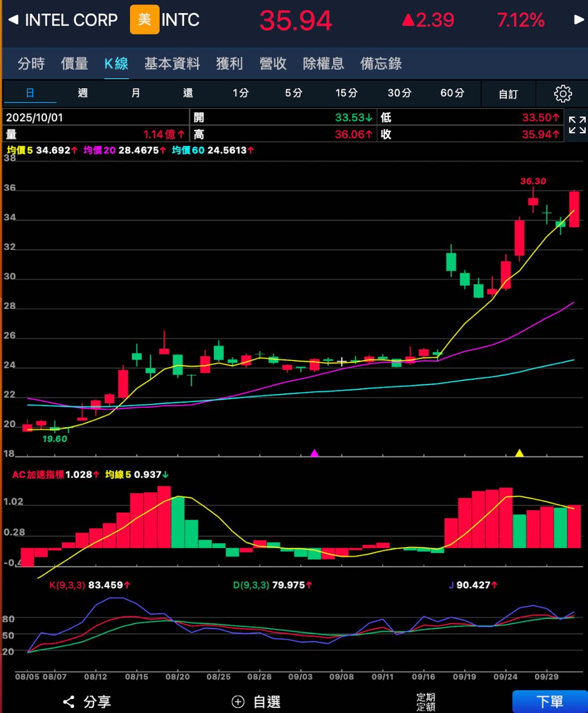Click the plus icon beside 自選

[238, 702]
